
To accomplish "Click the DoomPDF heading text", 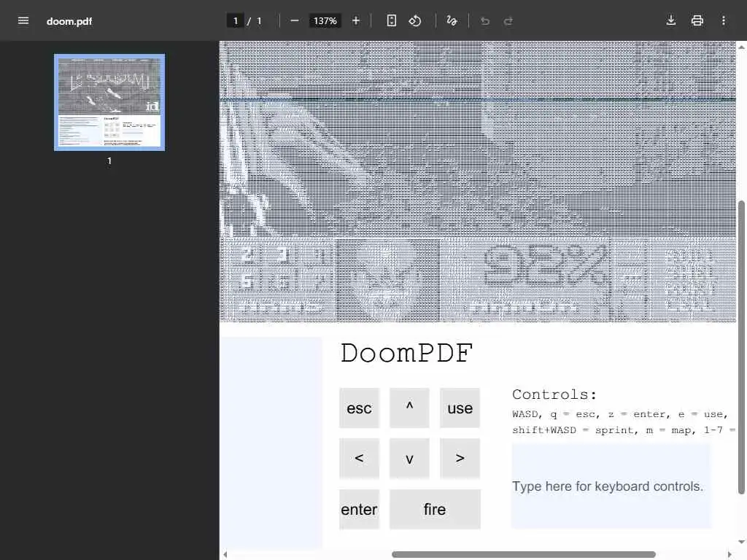I will point(406,354).
